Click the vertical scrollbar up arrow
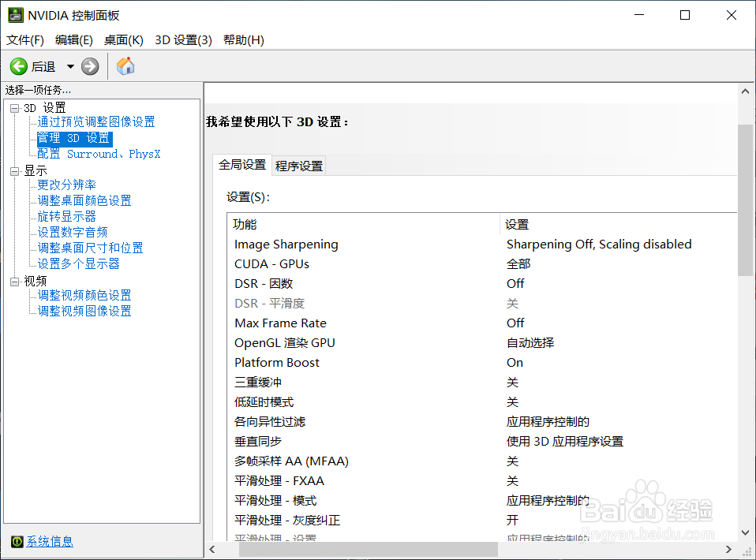 [x=746, y=91]
